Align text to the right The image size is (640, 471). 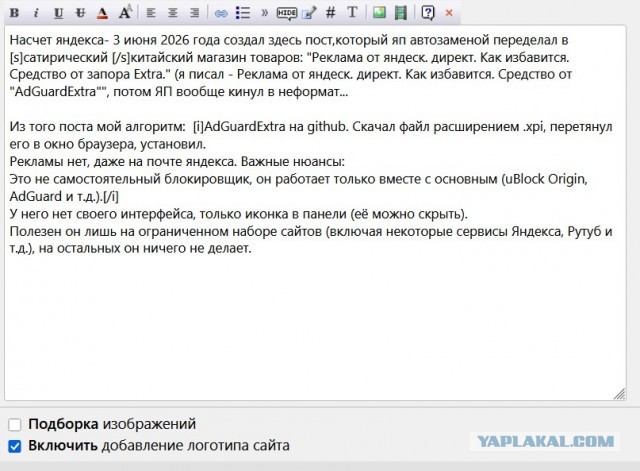195,13
